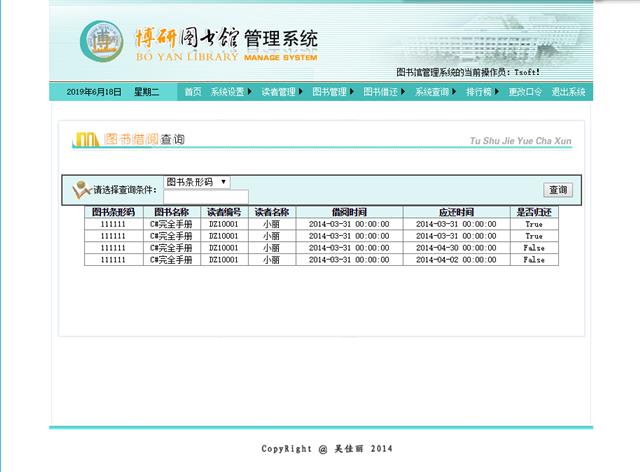Click the arrow next to 读者管理
Image resolution: width=640 pixels, height=472 pixels.
tap(301, 92)
